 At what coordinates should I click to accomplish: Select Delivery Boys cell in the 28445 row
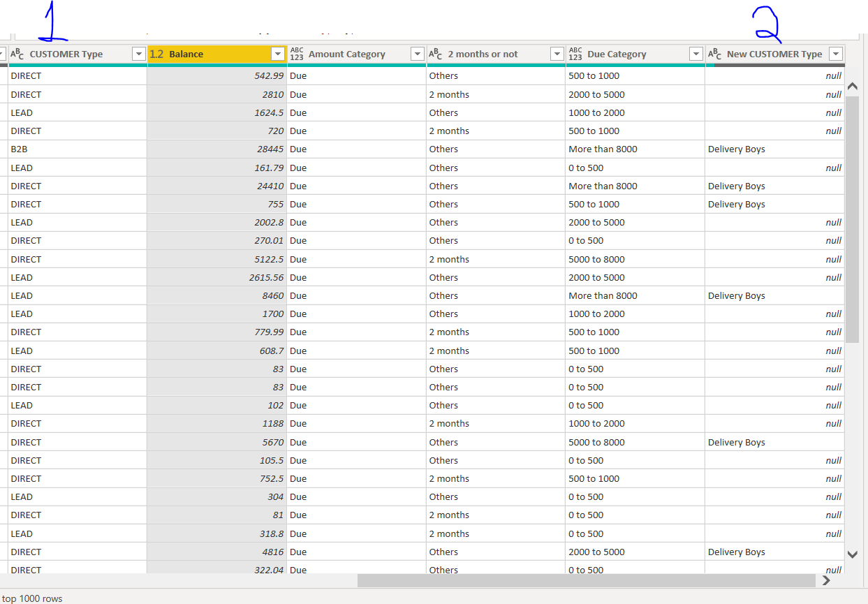click(774, 149)
